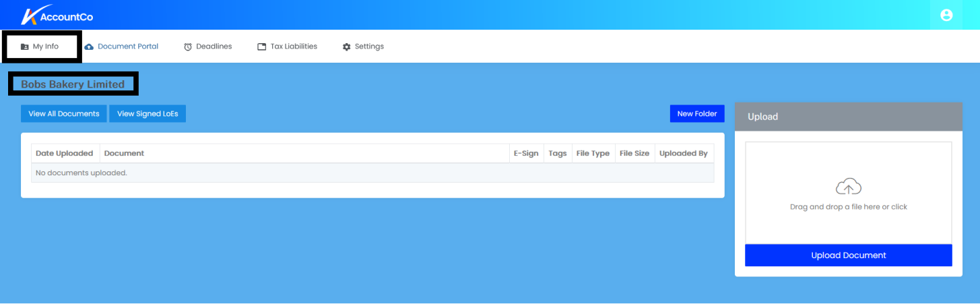980x304 pixels.
Task: Click the File Type column header
Action: [593, 154]
